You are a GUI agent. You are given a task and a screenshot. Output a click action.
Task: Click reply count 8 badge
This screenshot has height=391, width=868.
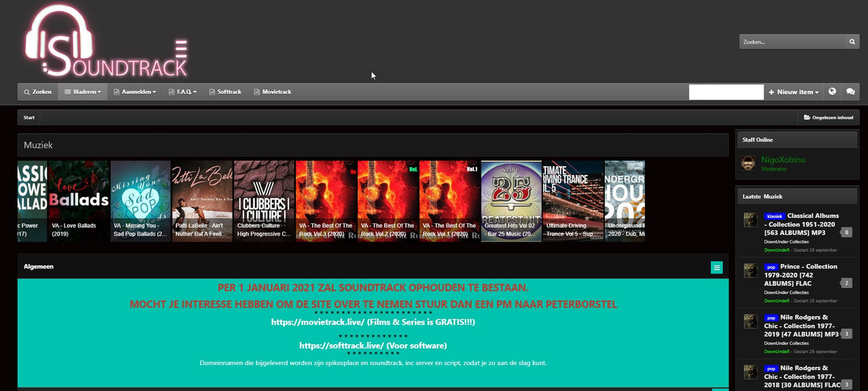pos(846,232)
